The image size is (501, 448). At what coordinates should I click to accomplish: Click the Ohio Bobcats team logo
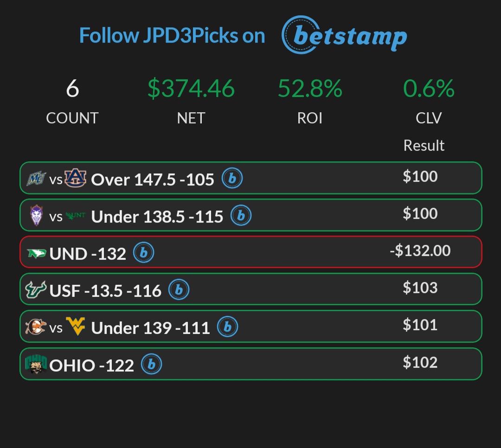tap(36, 365)
